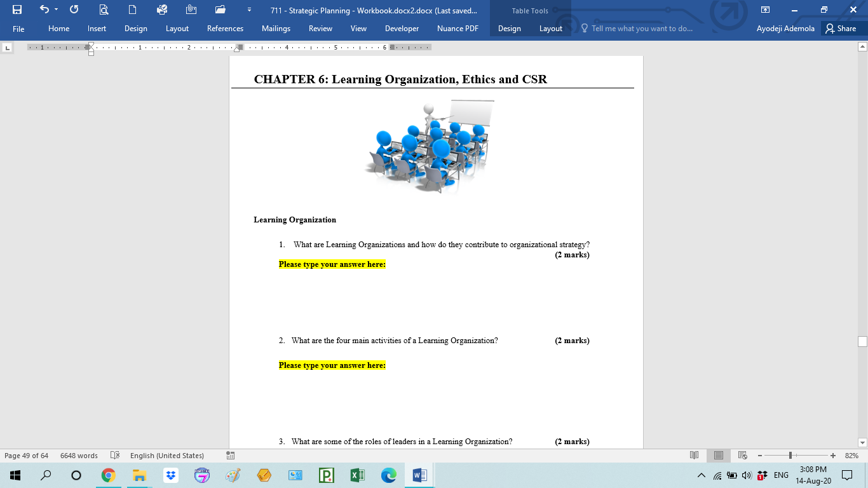
Task: Undo the last action
Action: point(44,10)
